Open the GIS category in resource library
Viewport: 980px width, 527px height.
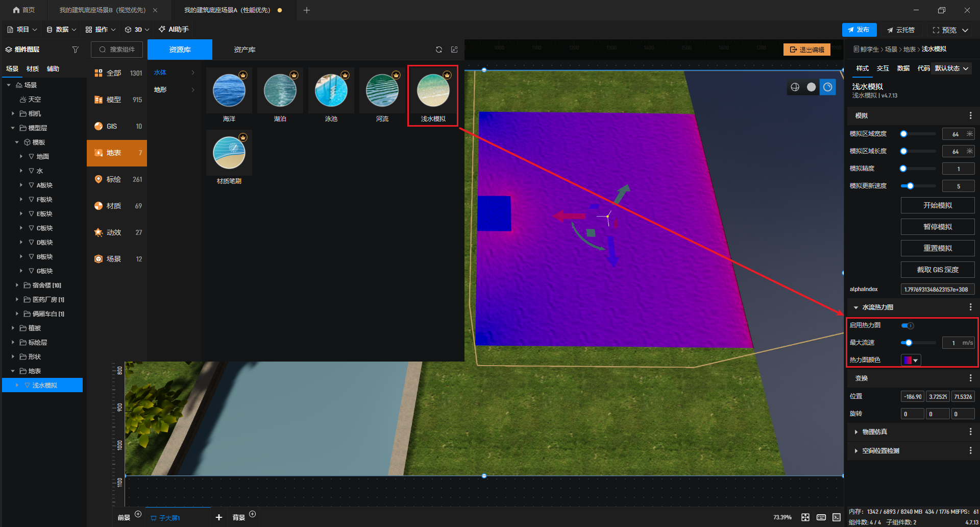coord(117,126)
